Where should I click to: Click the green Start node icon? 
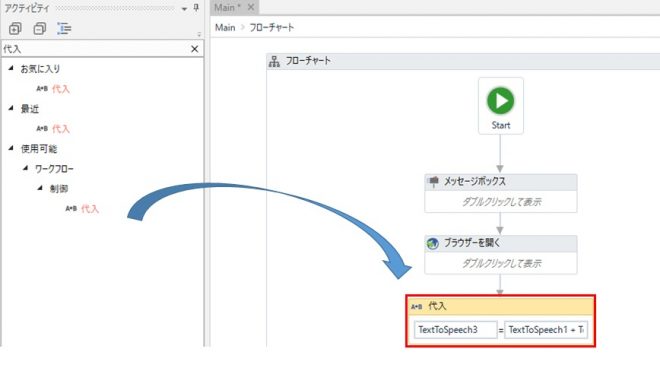[500, 101]
